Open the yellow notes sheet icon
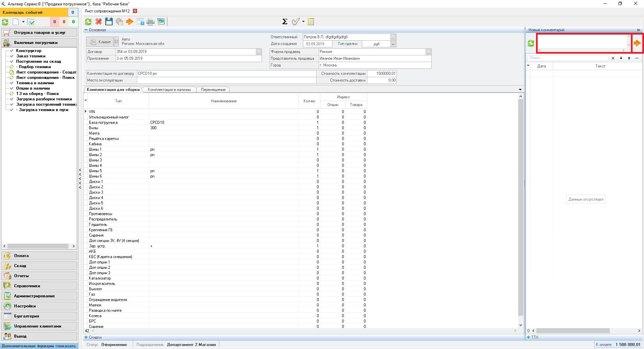This screenshot has height=349, width=644. click(x=311, y=22)
